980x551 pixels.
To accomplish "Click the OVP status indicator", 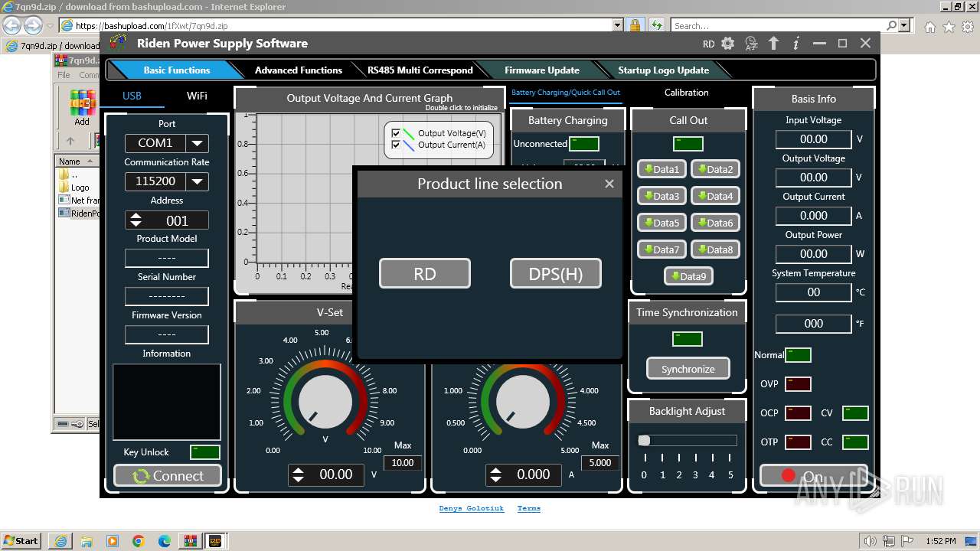I will pyautogui.click(x=798, y=384).
